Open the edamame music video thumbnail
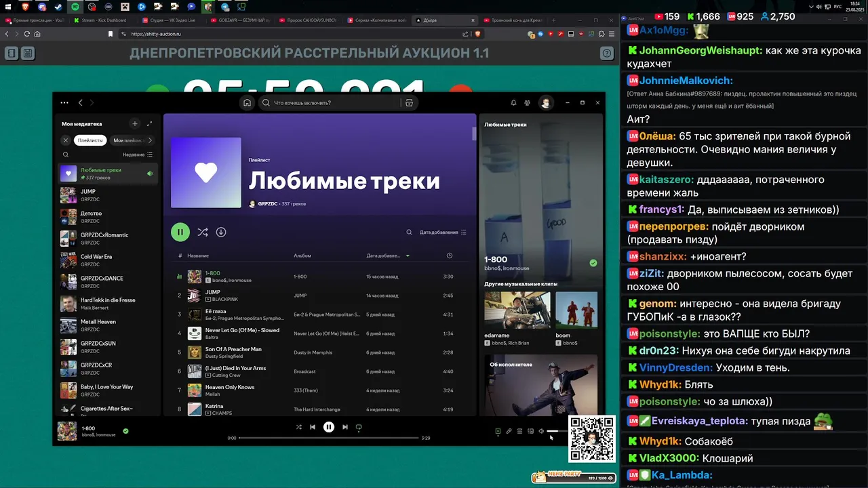This screenshot has width=868, height=488. coord(517,310)
